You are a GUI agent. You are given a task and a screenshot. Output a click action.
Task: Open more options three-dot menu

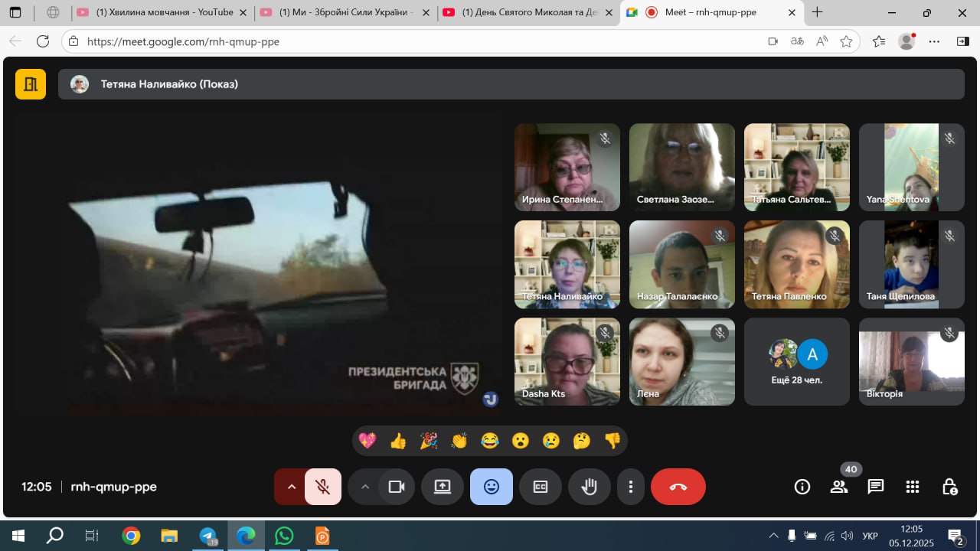[631, 487]
